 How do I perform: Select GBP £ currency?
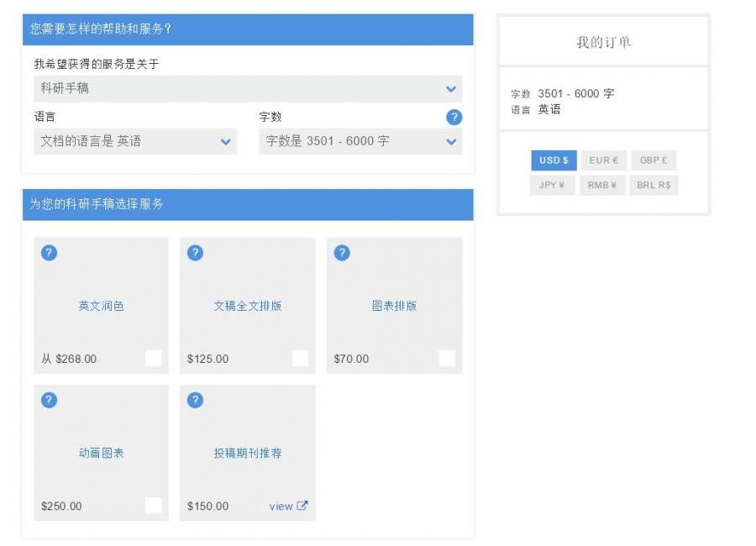pyautogui.click(x=653, y=160)
